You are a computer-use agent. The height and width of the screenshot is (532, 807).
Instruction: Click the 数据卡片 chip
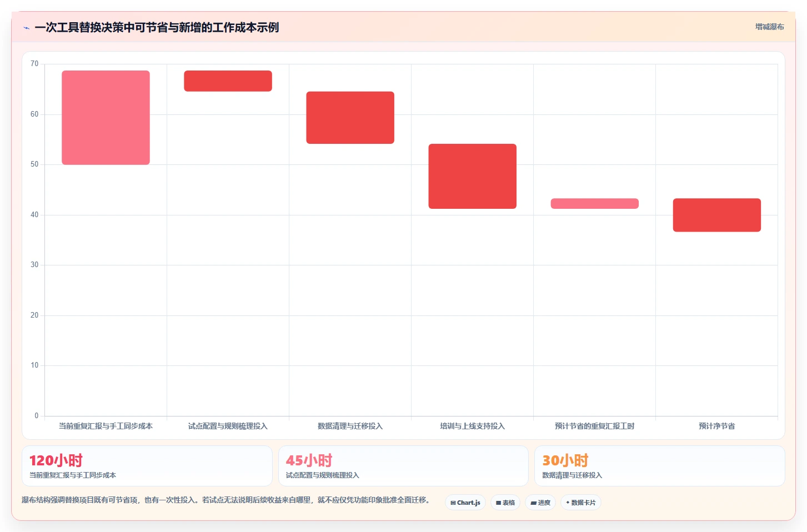pyautogui.click(x=581, y=503)
